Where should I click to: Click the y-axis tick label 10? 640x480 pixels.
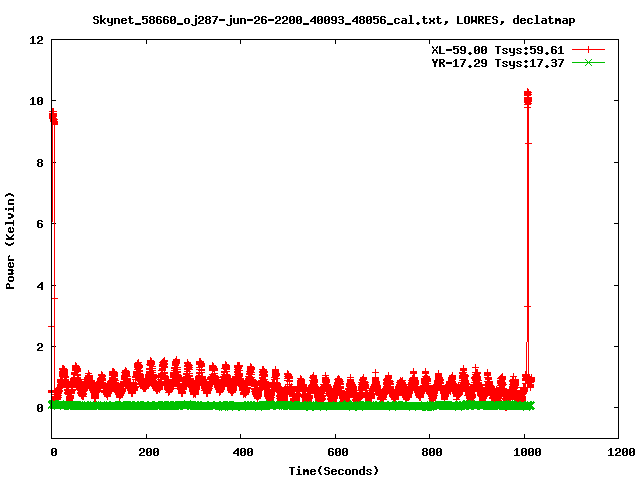[36, 101]
